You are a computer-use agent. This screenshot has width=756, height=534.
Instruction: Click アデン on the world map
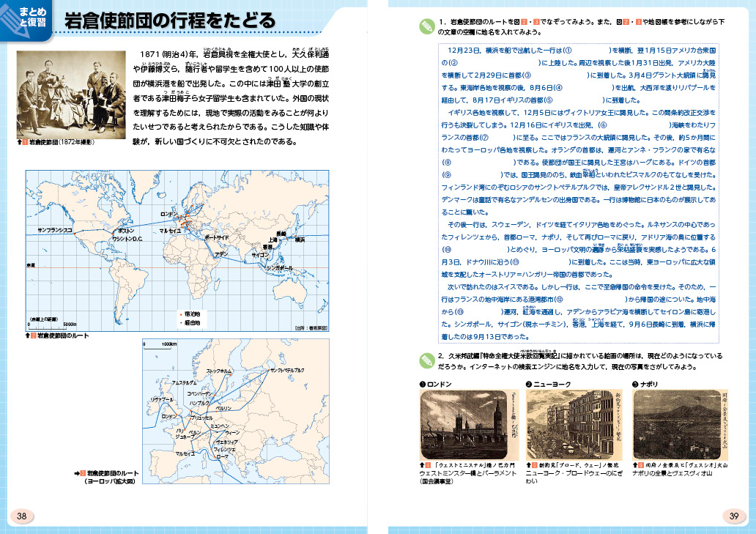coord(222,254)
